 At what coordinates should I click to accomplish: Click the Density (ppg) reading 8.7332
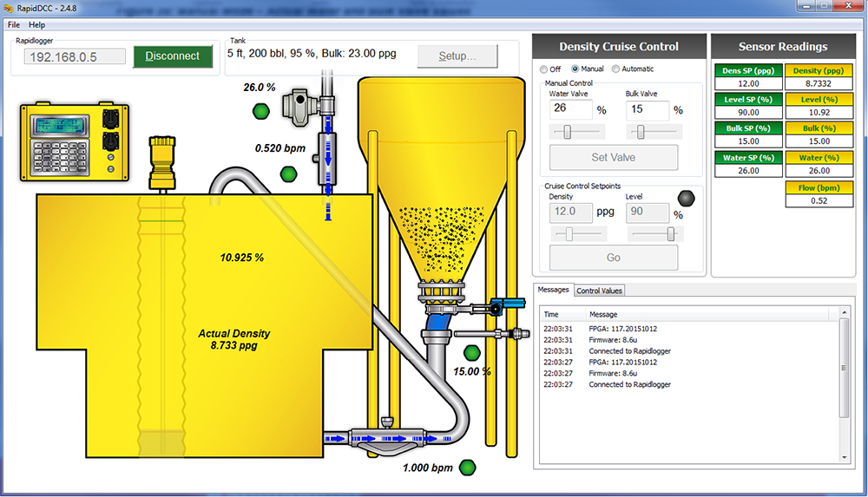click(x=819, y=83)
